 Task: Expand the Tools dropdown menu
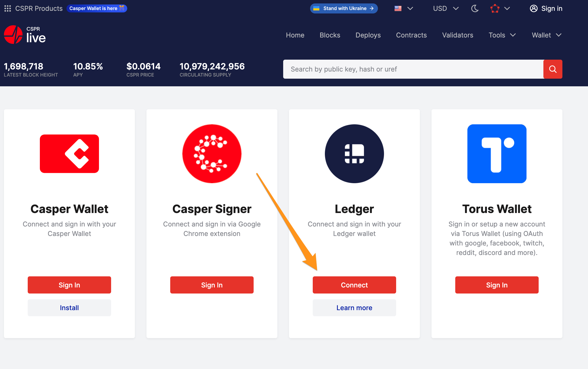pyautogui.click(x=502, y=35)
